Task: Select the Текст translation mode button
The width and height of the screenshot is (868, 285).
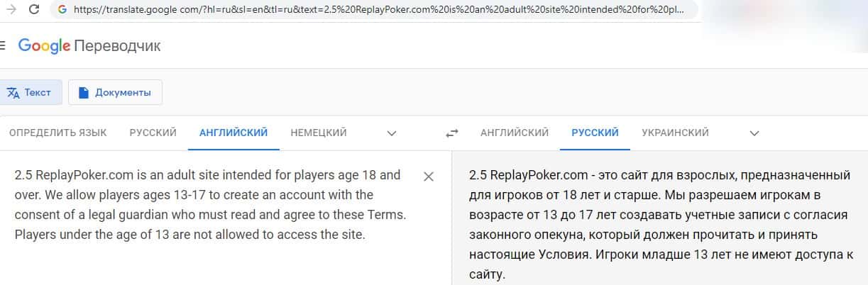Action: pos(30,92)
